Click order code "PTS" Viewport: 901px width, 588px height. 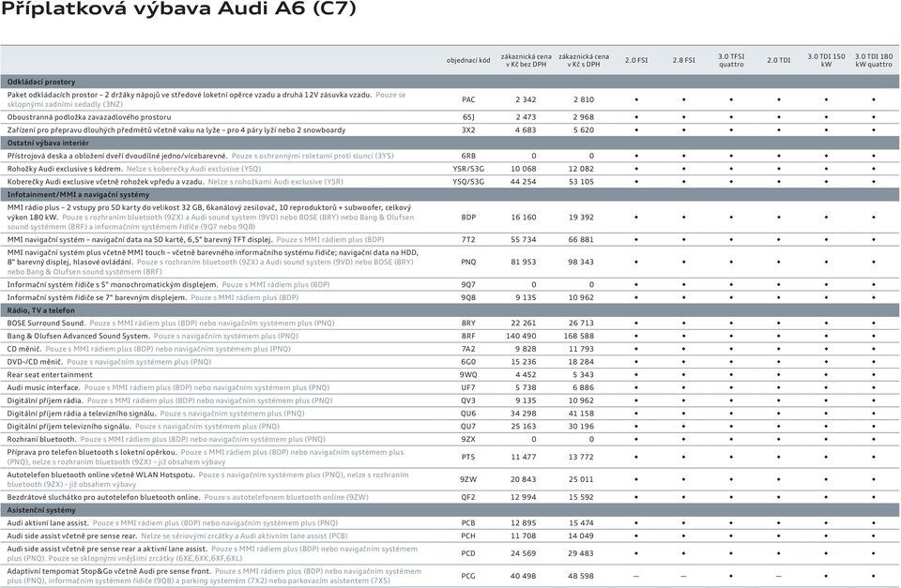pyautogui.click(x=468, y=457)
